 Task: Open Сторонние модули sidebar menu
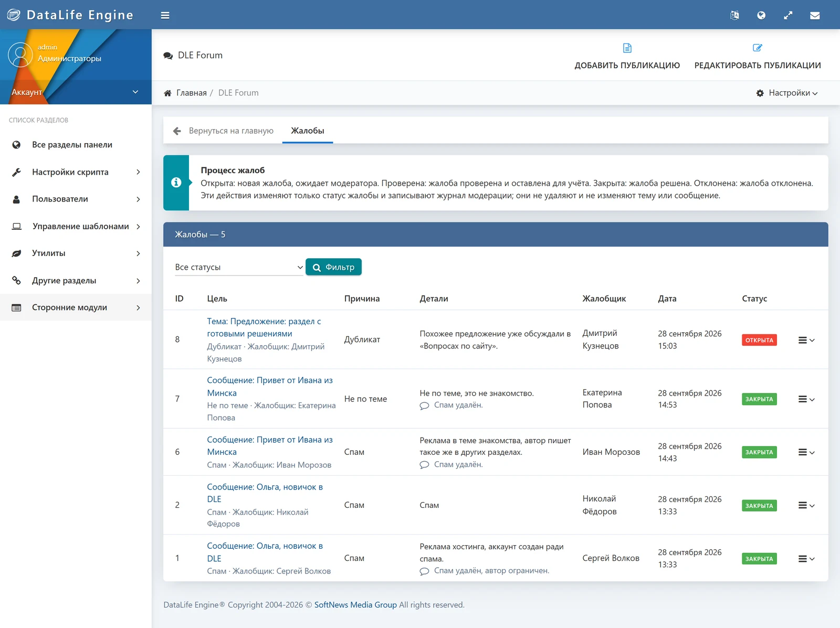76,307
